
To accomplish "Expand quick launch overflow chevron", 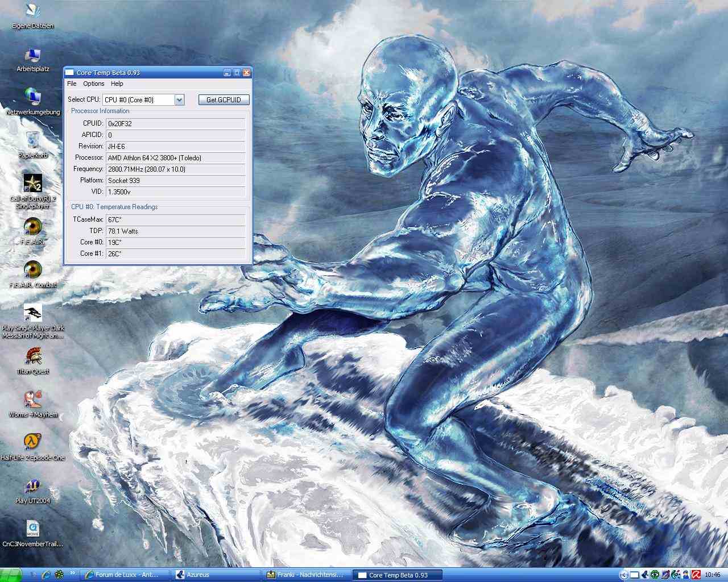I will coord(72,573).
